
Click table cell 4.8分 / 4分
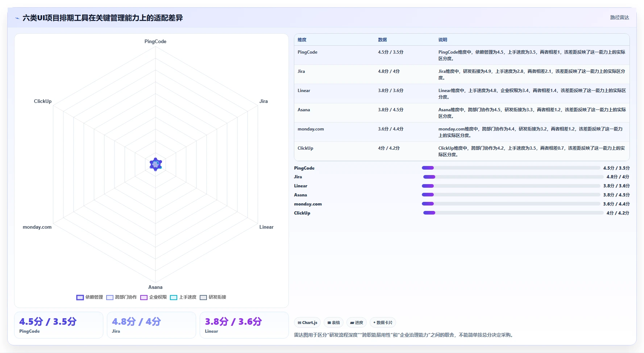coord(389,71)
